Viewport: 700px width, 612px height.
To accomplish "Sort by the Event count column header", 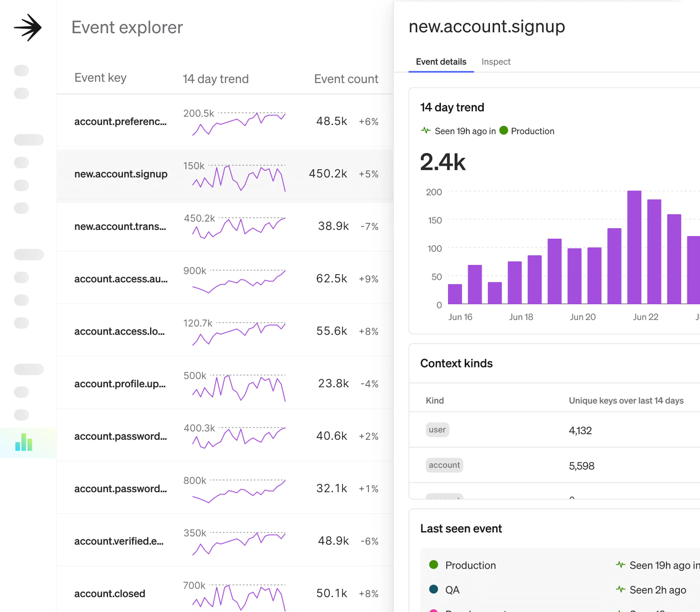I will [346, 79].
